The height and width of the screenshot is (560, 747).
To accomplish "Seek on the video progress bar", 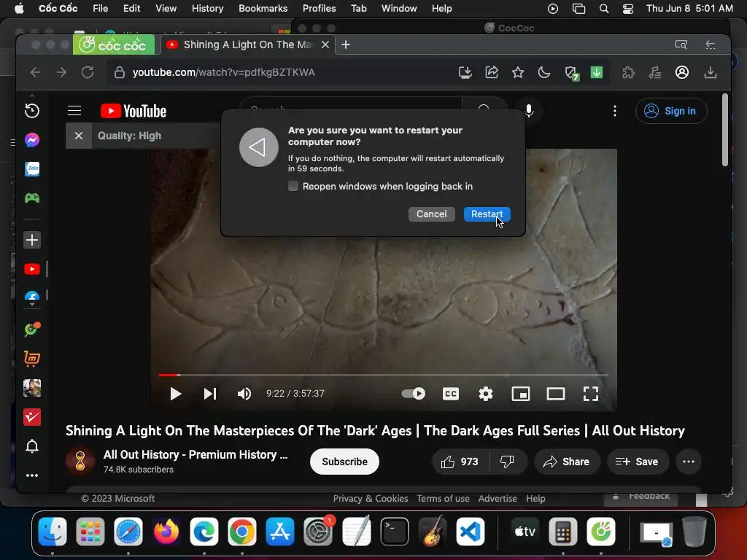I will (x=384, y=376).
